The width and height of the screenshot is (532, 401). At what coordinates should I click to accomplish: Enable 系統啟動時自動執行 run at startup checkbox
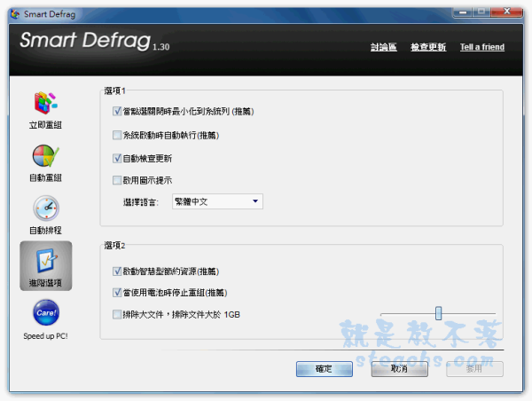point(117,135)
